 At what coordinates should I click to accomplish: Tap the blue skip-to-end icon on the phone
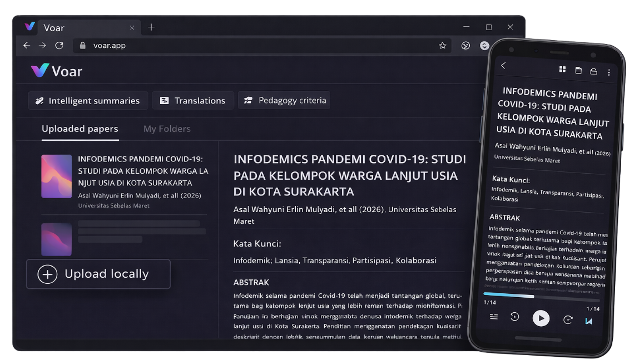point(588,321)
